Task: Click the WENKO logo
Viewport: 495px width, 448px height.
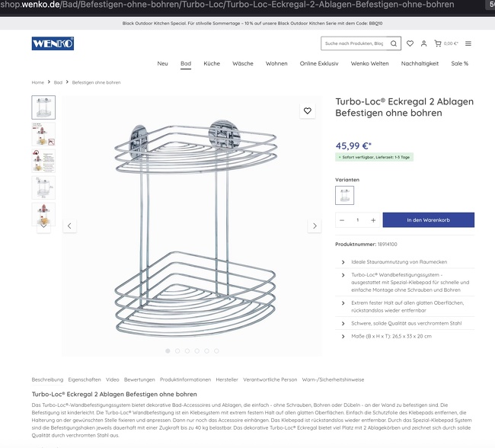Action: coord(53,43)
